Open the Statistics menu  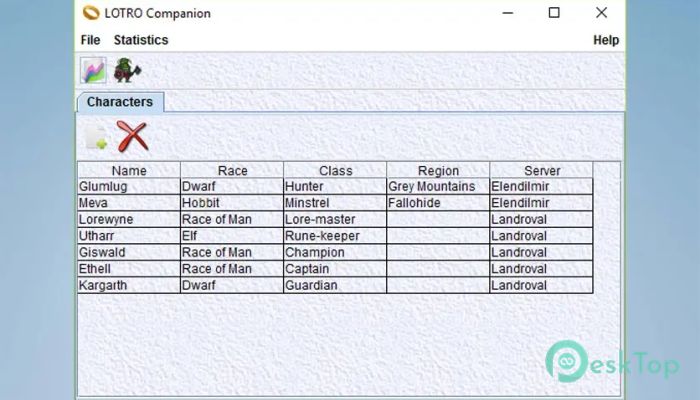141,40
